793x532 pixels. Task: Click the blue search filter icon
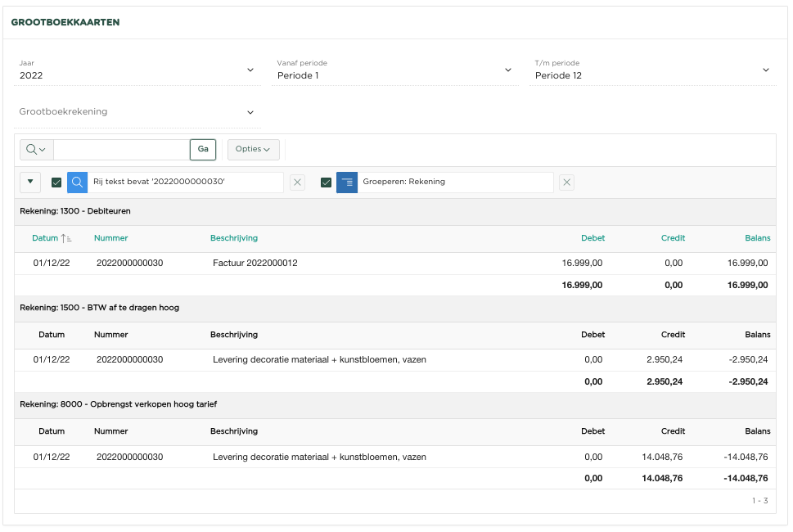coord(78,183)
